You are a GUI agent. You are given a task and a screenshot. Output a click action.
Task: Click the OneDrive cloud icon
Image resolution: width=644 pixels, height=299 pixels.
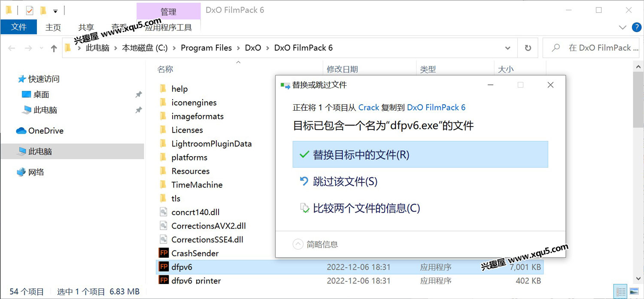[21, 131]
